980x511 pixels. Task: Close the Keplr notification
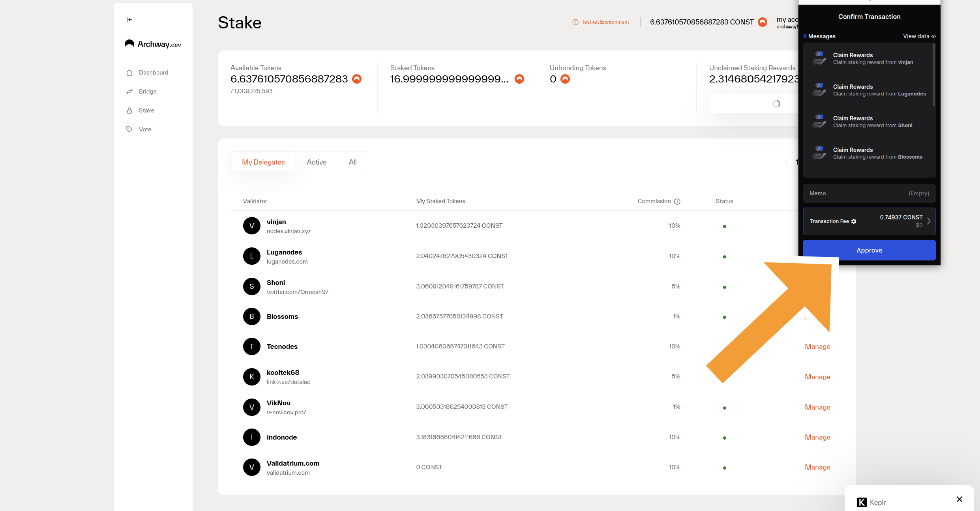coord(959,499)
